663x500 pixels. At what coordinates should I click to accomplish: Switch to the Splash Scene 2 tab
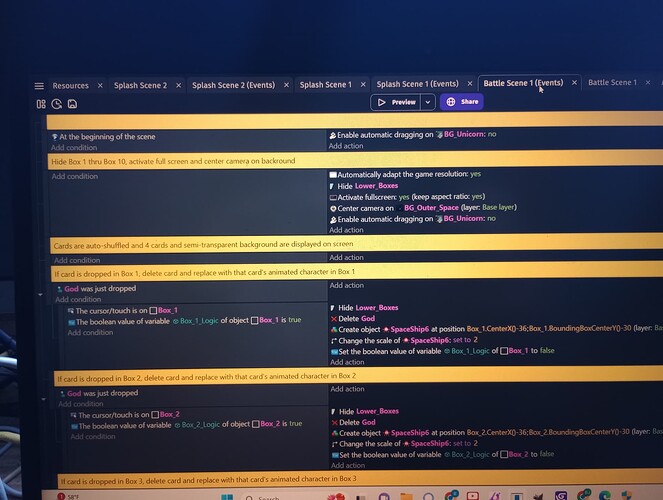point(140,85)
